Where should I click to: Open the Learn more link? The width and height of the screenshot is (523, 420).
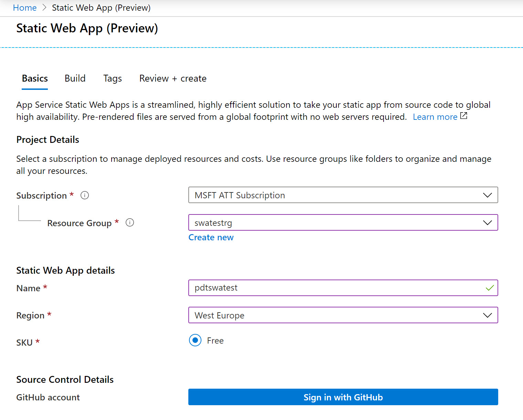pos(435,117)
